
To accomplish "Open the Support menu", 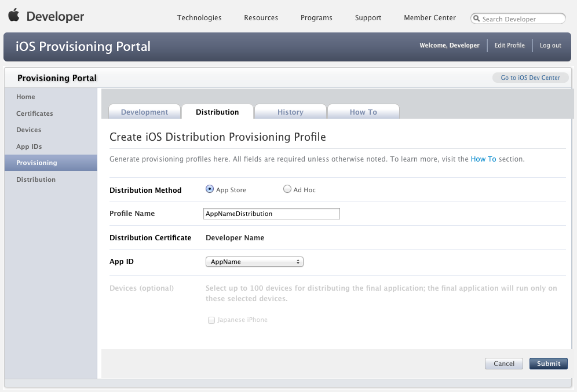I will click(x=368, y=17).
